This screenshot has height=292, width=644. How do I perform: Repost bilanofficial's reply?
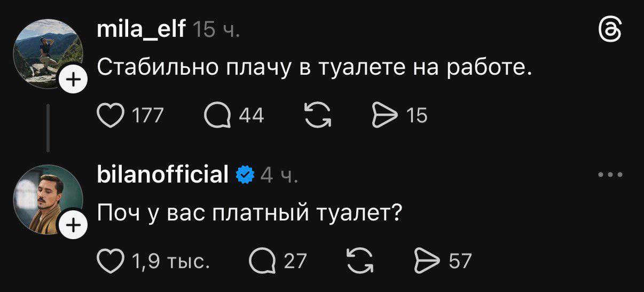[x=360, y=261]
